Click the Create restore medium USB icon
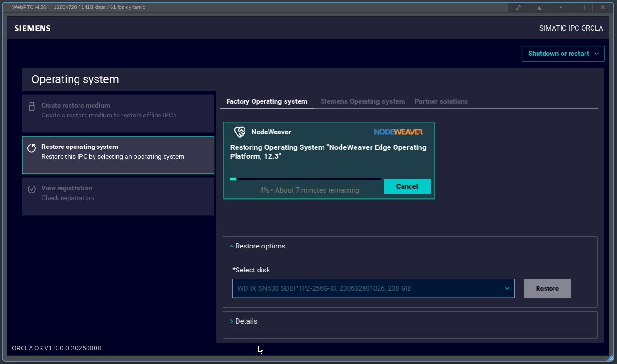 coord(32,107)
